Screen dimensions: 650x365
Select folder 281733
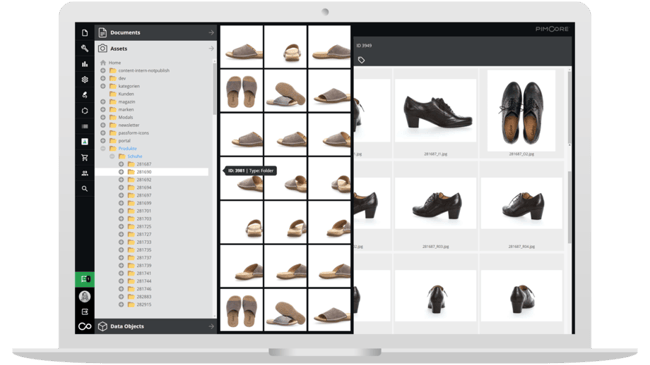point(144,242)
